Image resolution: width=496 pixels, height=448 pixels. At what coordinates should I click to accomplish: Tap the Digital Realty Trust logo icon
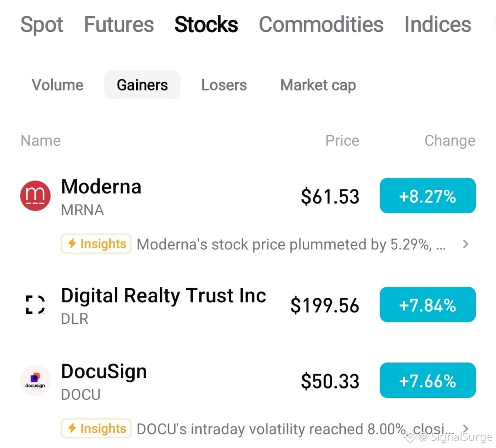[35, 304]
